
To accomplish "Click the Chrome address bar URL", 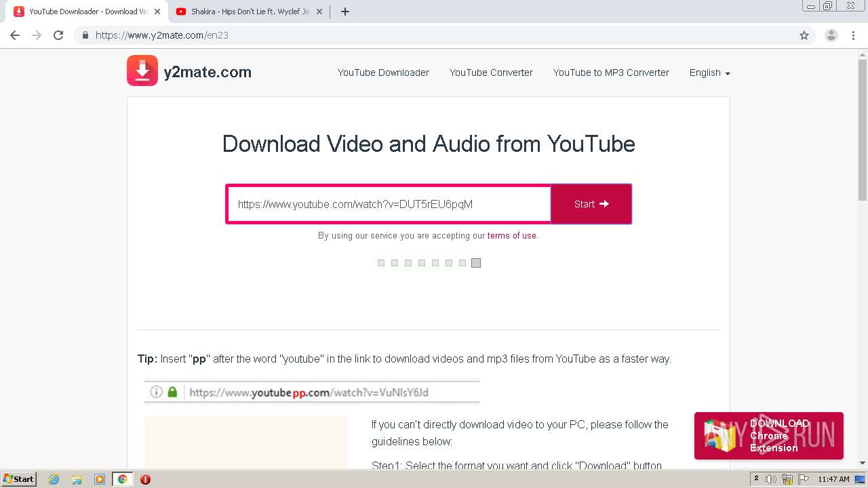I will click(x=161, y=35).
